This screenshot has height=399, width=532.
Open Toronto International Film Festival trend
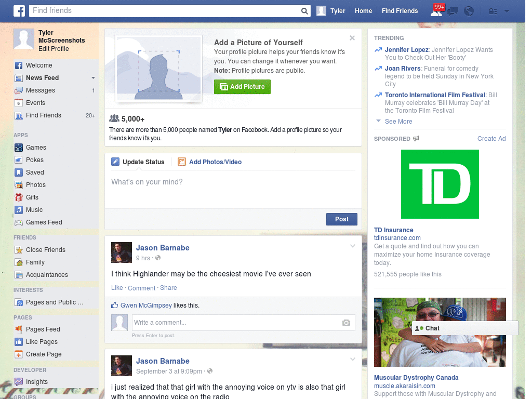[435, 95]
